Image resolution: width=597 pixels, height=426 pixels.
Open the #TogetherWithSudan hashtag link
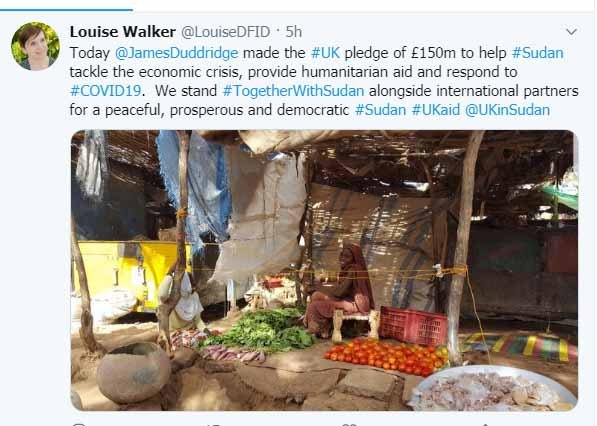(293, 91)
